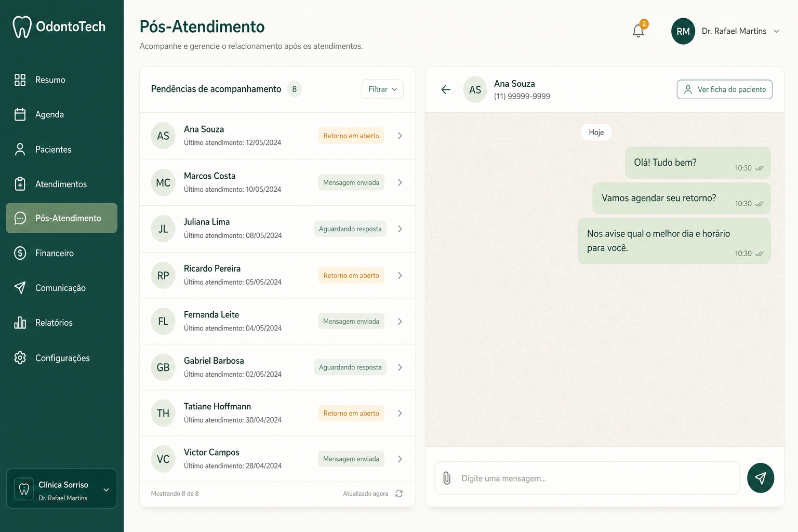Refresh the list with the reload icon
The height and width of the screenshot is (532, 798).
pos(399,494)
